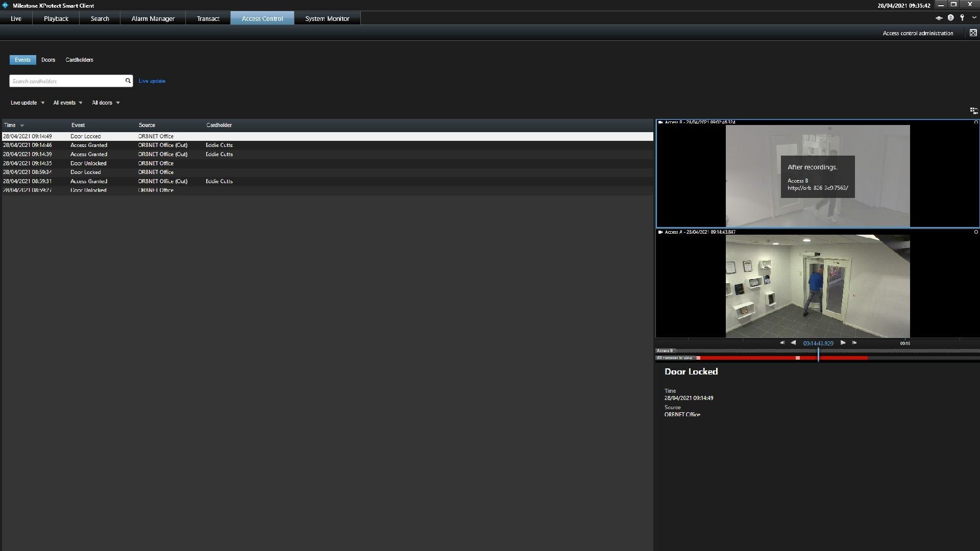
Task: Select the Access Granted 09:14:46 row
Action: 328,145
